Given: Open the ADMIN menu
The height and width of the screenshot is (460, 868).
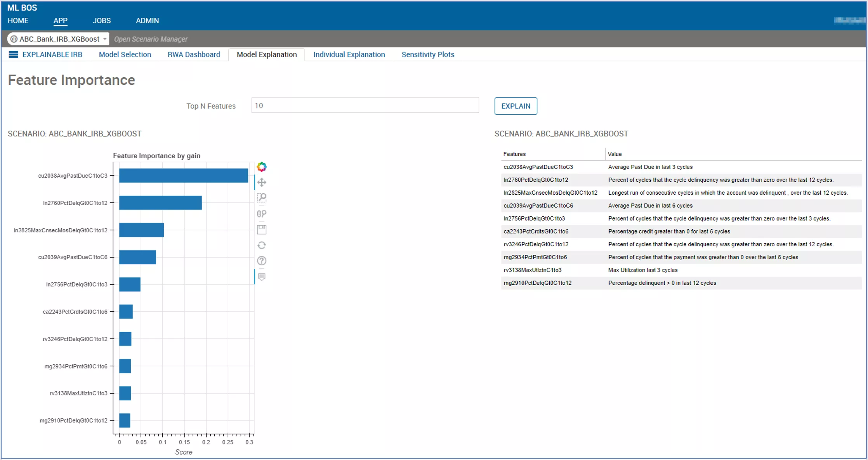Looking at the screenshot, I should 147,21.
